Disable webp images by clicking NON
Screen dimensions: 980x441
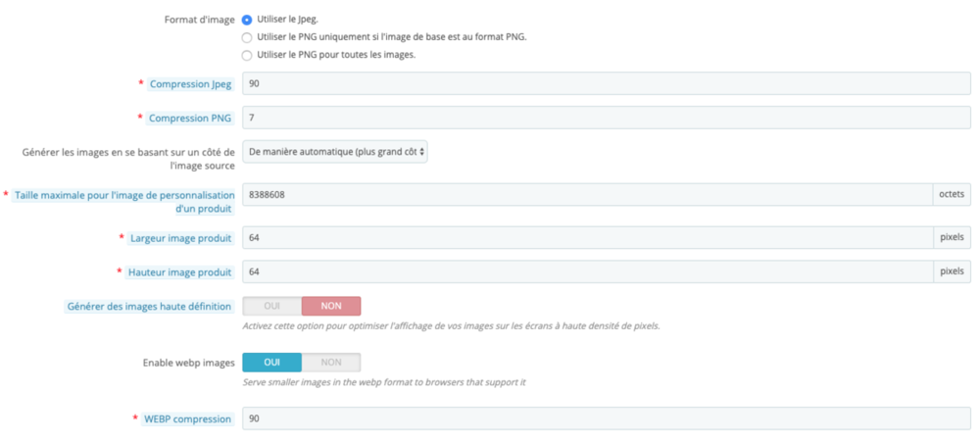[331, 363]
